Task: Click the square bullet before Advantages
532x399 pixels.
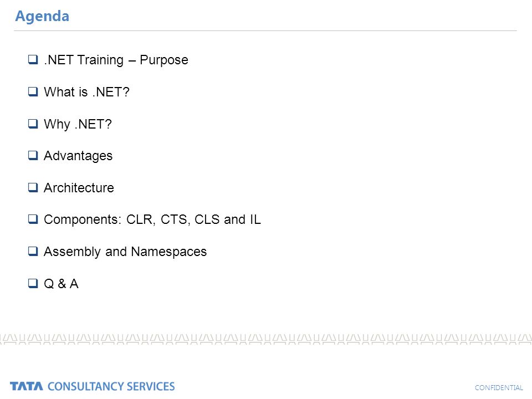Action: [x=33, y=155]
